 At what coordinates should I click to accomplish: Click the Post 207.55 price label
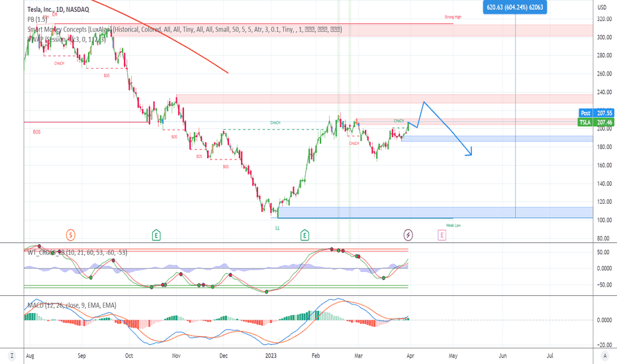(596, 113)
